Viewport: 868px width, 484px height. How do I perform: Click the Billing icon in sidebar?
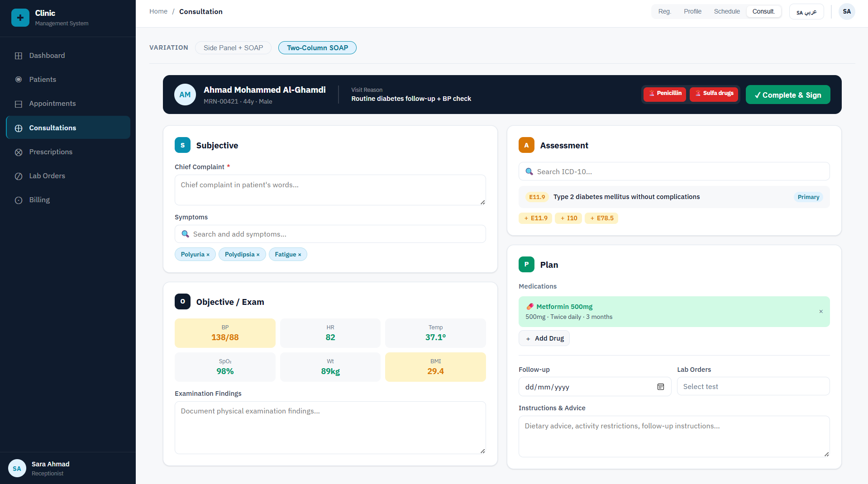click(x=19, y=200)
